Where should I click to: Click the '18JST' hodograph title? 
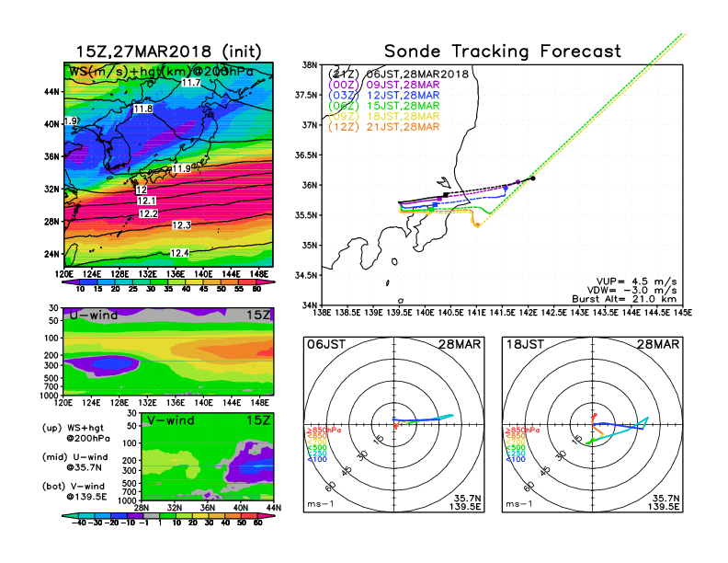pos(525,345)
